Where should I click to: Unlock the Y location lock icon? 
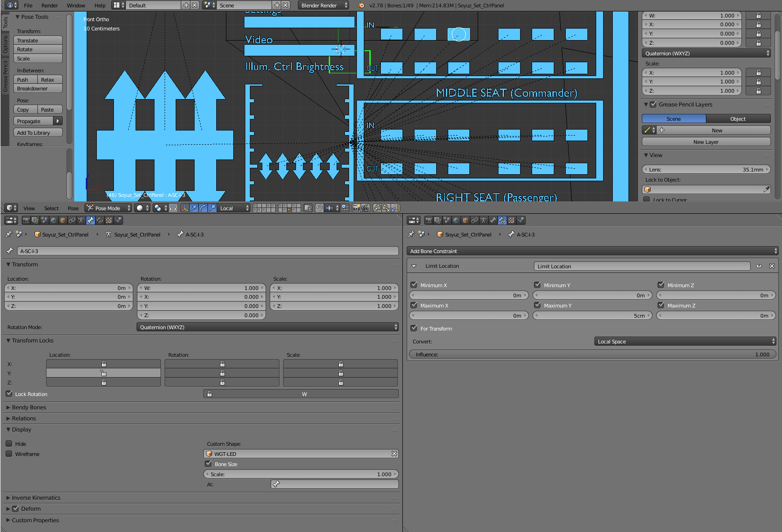pyautogui.click(x=104, y=373)
